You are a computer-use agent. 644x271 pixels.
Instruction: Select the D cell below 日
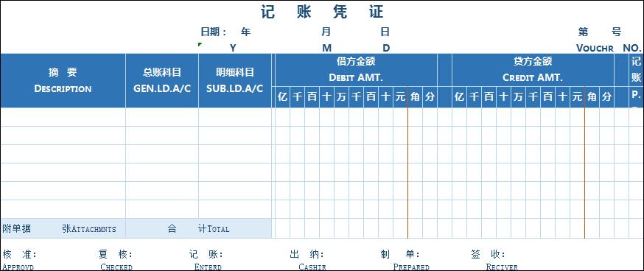(386, 48)
